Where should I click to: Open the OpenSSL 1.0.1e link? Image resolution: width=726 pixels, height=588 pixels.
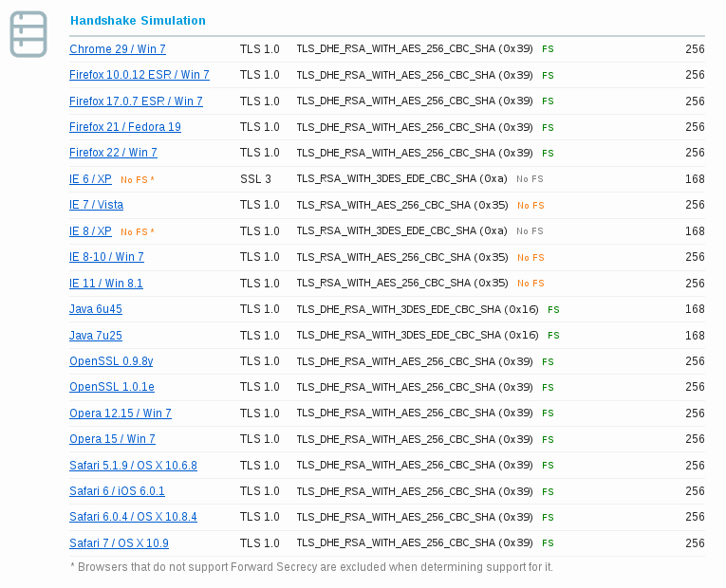pos(112,387)
